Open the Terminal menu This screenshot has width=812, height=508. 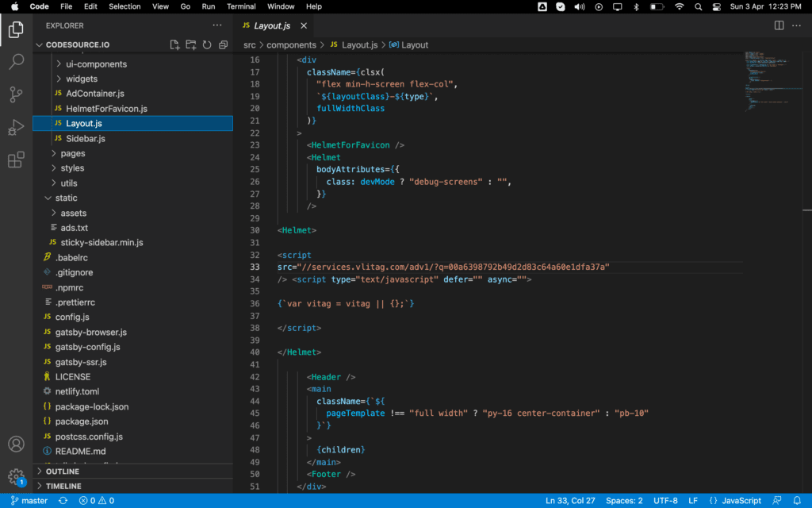241,6
